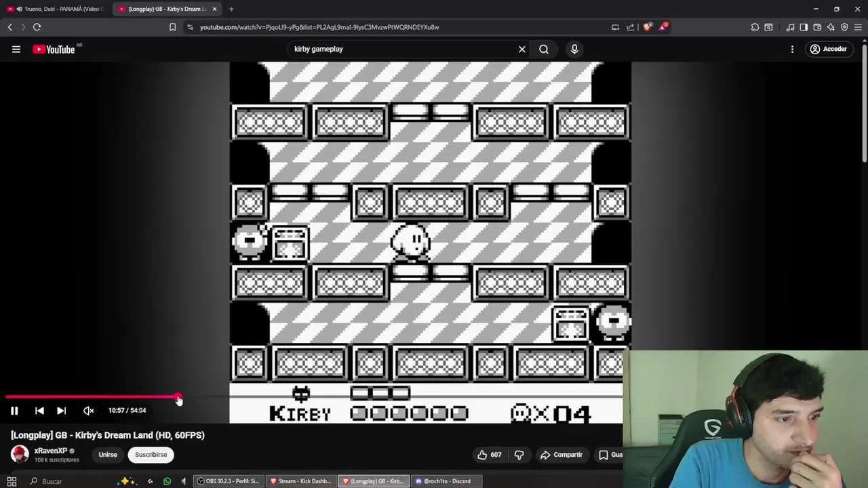Run search with the magnifier button

coord(544,49)
